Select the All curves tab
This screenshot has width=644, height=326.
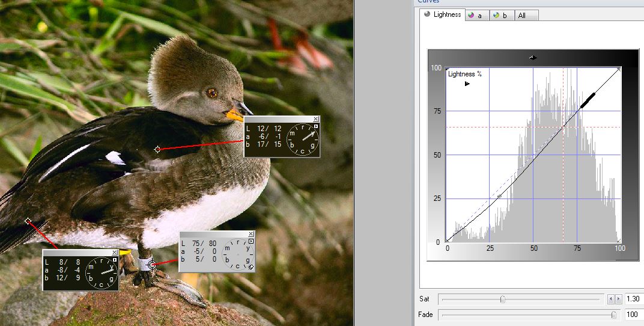coord(526,15)
